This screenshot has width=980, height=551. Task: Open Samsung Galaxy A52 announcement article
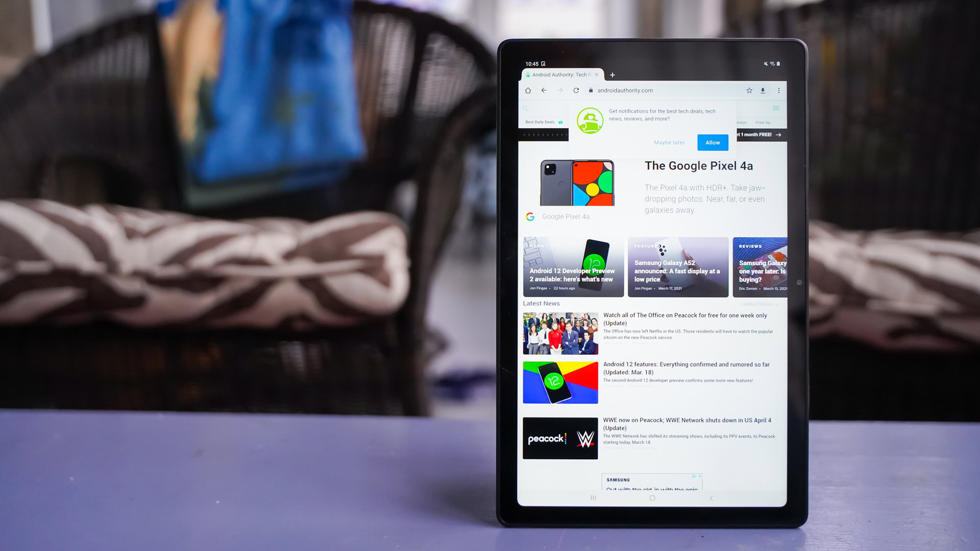click(x=678, y=266)
